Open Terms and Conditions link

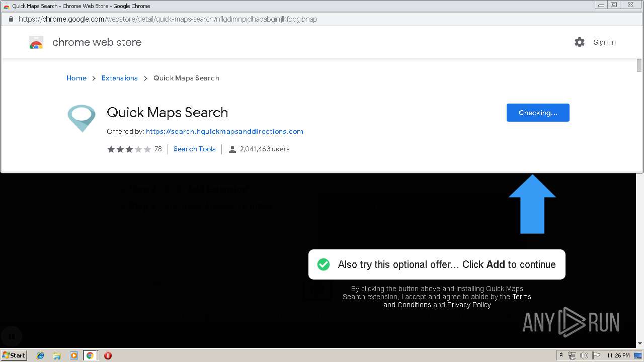[x=457, y=301]
